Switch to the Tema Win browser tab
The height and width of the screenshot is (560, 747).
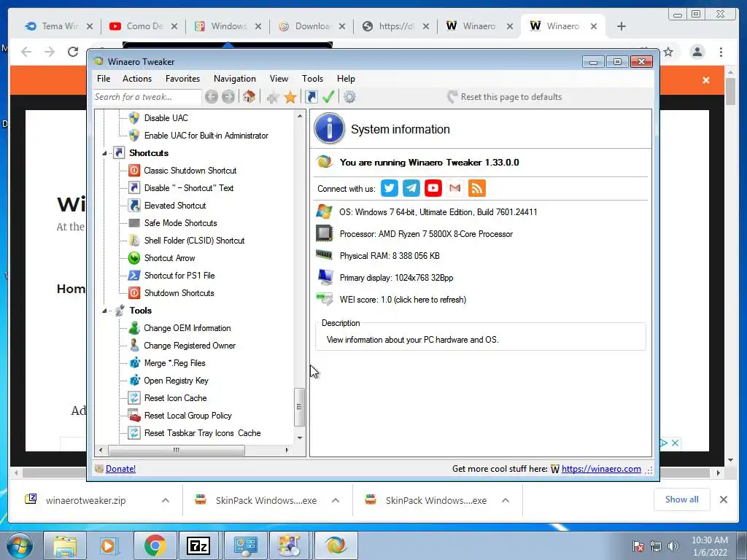point(58,26)
